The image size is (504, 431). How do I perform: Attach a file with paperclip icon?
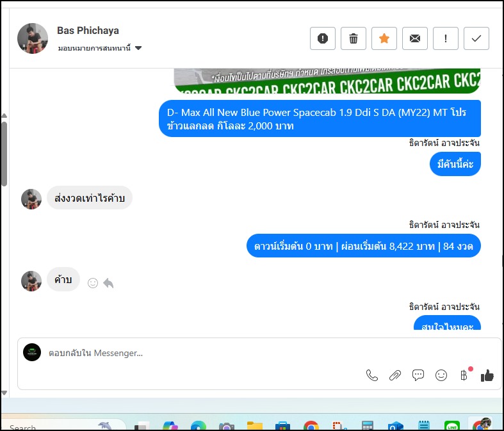(x=395, y=375)
